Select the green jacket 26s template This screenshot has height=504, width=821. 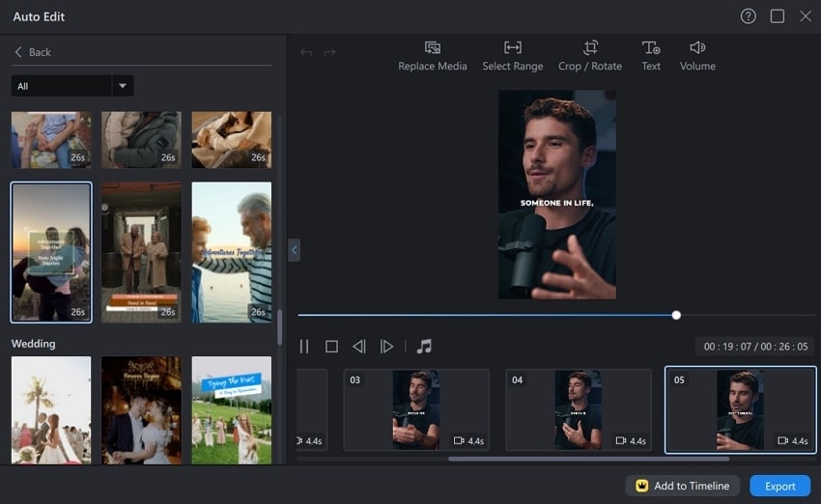click(141, 140)
